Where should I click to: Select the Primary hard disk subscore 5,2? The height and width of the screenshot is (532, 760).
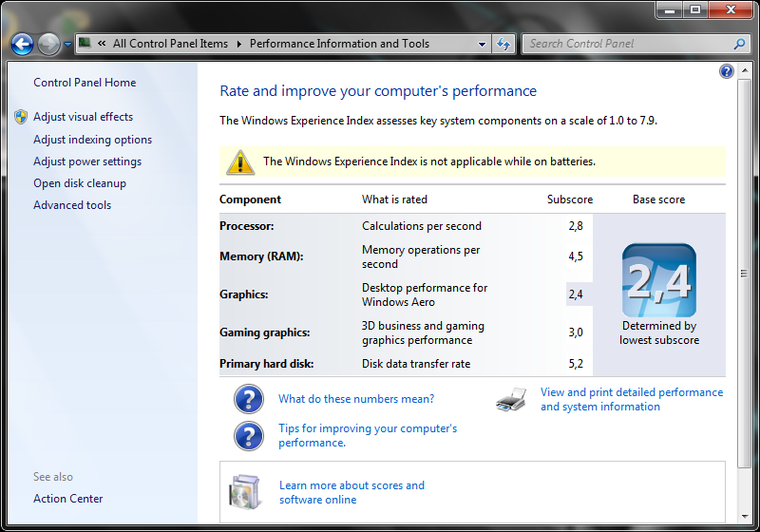576,364
